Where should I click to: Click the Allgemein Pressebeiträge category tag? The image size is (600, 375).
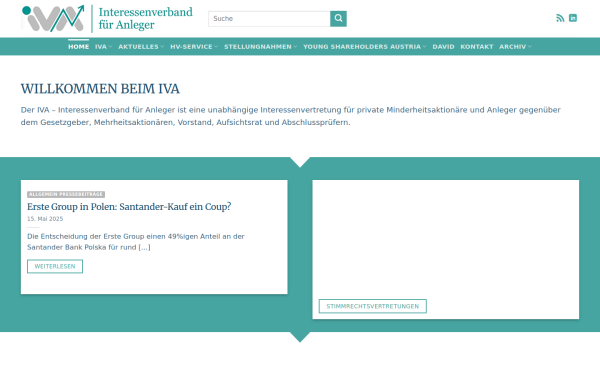point(66,194)
